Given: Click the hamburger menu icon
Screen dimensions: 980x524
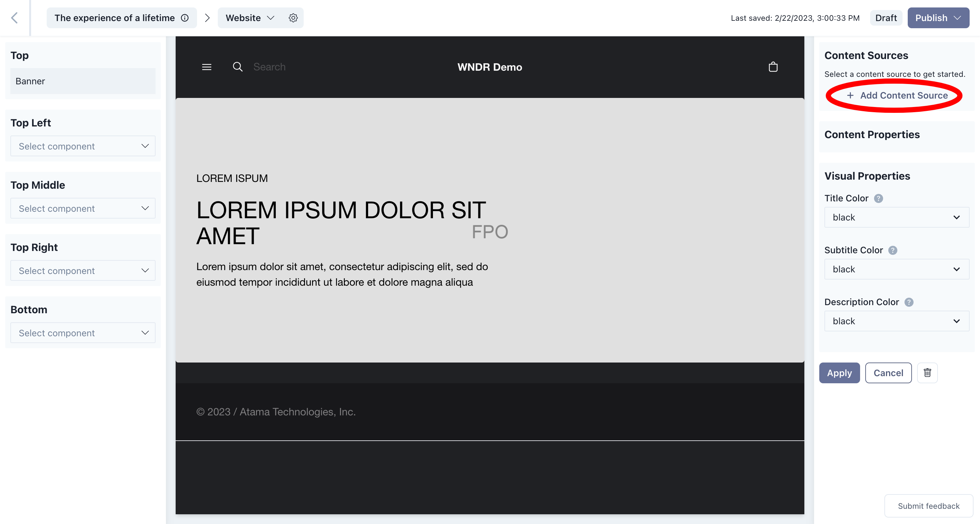Looking at the screenshot, I should coord(206,67).
